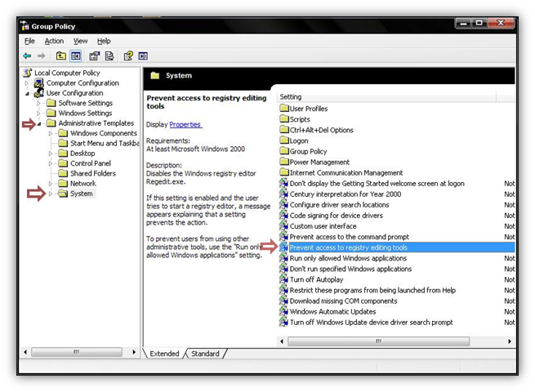This screenshot has width=535, height=392.
Task: Switch to the Extended tab
Action: point(164,354)
